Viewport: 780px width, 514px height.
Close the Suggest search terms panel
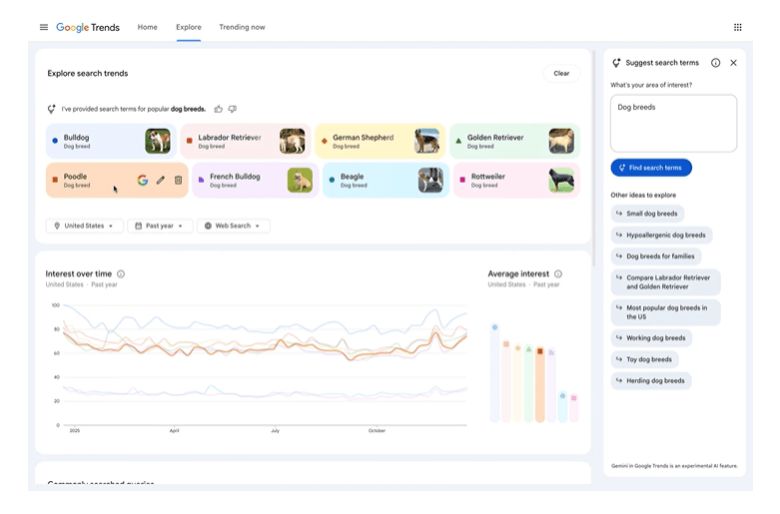point(733,63)
